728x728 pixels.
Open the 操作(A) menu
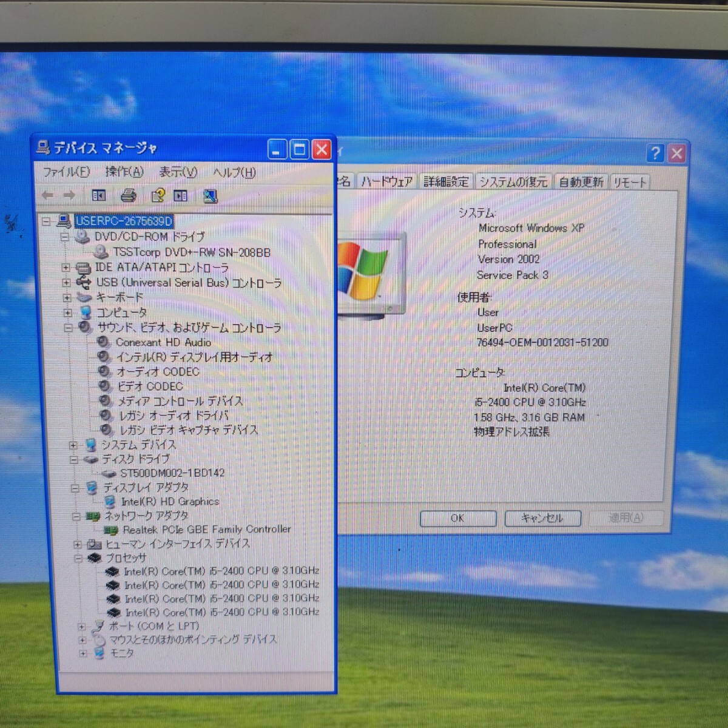tap(124, 172)
